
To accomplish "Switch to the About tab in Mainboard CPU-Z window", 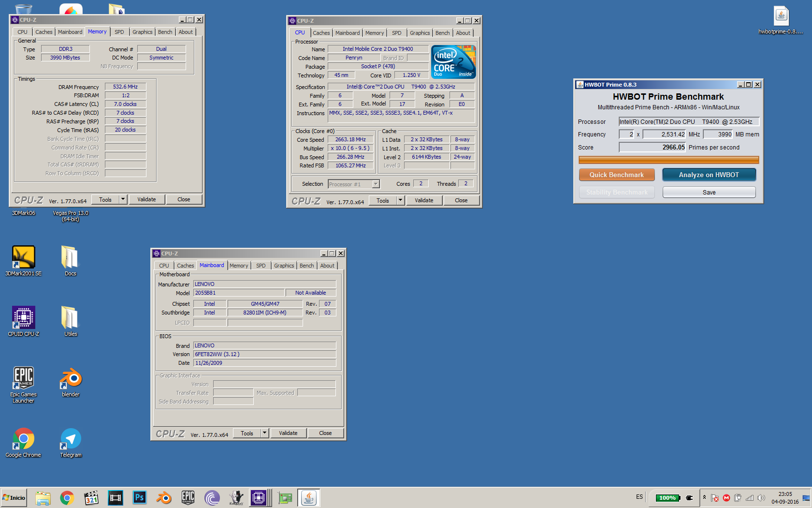I will click(327, 266).
